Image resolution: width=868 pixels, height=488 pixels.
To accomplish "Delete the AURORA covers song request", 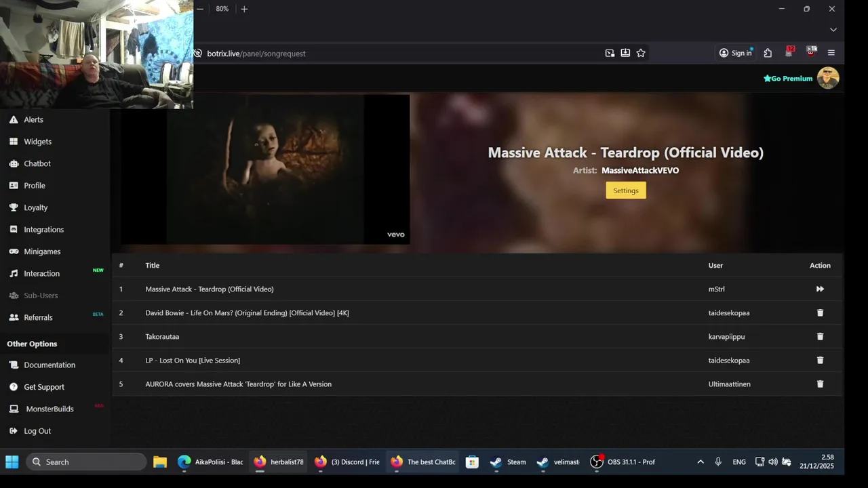I will pos(820,384).
